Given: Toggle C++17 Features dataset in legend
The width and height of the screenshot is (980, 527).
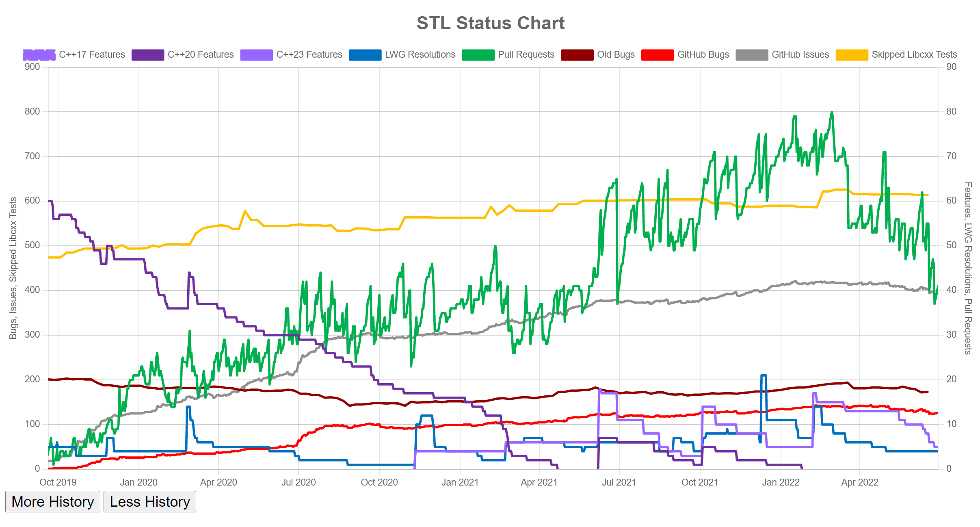Looking at the screenshot, I should click(92, 54).
